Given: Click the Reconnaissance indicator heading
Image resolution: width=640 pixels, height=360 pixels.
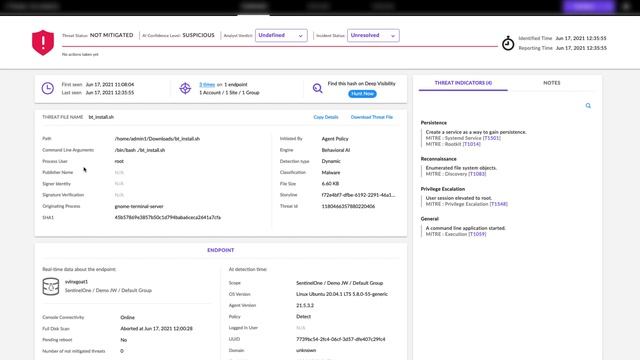Looking at the screenshot, I should [438, 159].
